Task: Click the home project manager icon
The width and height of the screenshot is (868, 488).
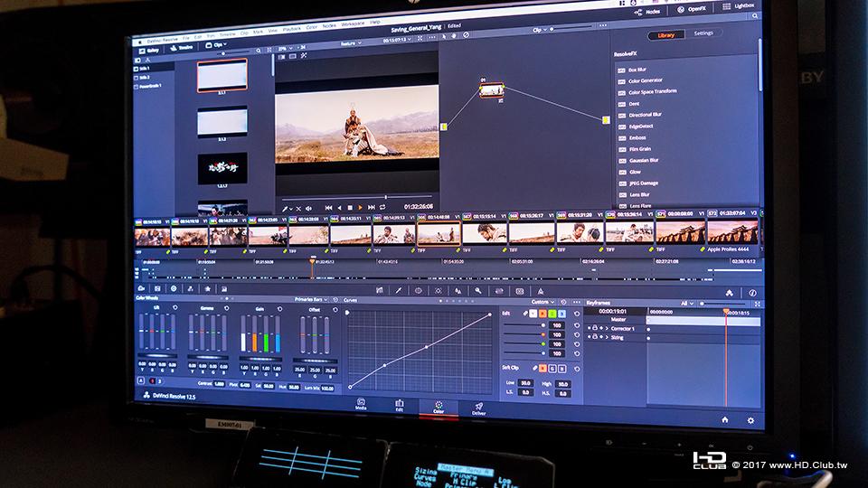Action: [724, 420]
